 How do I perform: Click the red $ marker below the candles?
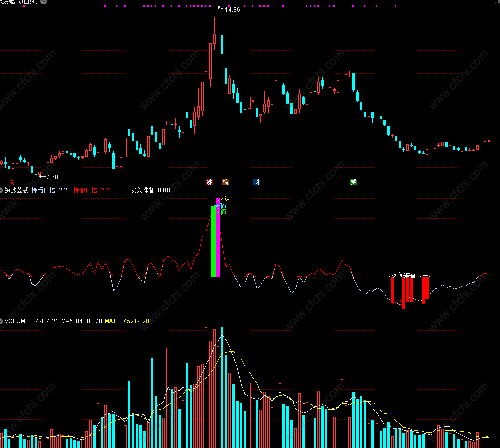point(12,183)
